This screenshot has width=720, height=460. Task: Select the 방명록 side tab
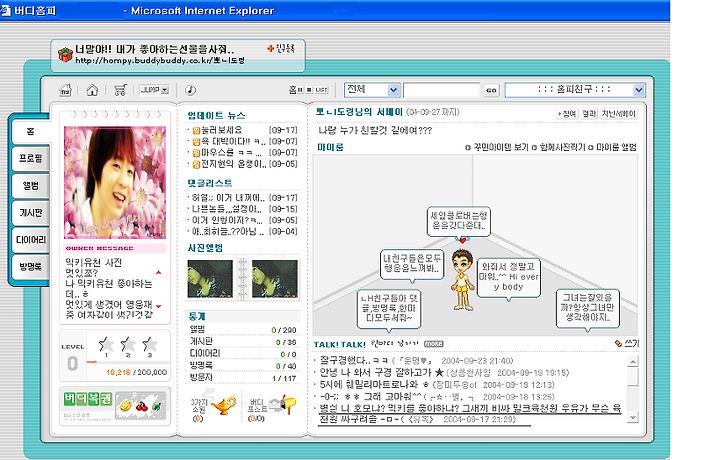click(30, 267)
